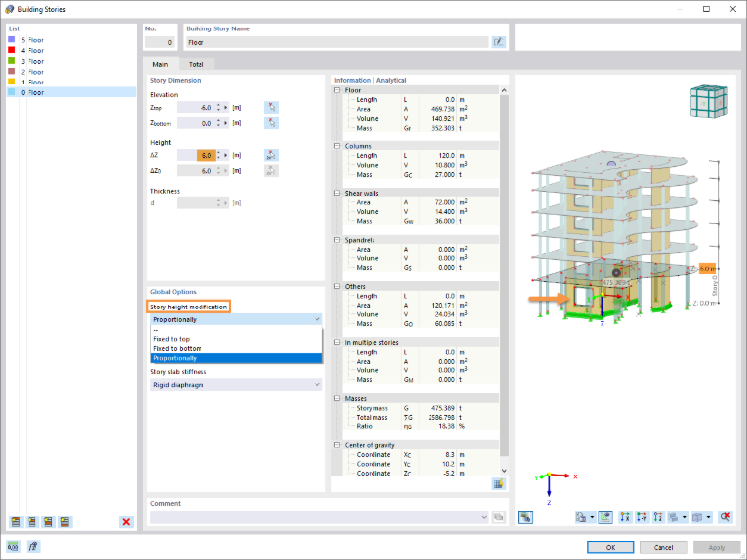Collapse the Masses group

pyautogui.click(x=337, y=398)
